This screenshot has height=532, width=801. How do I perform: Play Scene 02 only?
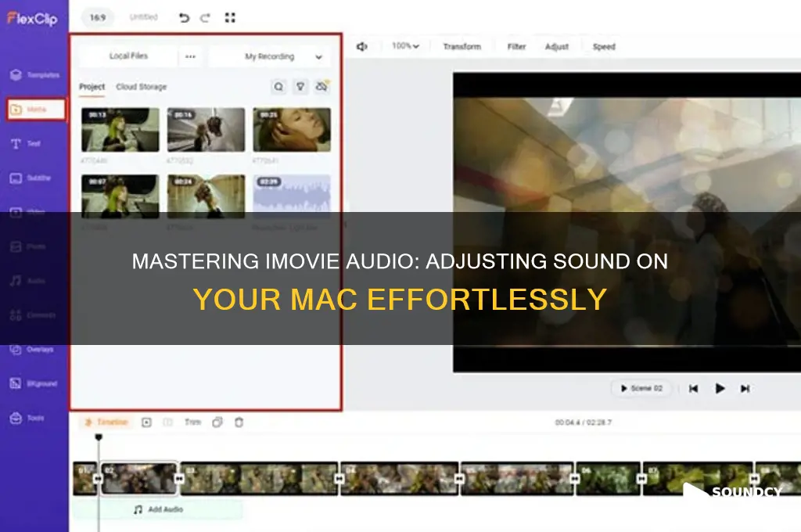point(641,388)
